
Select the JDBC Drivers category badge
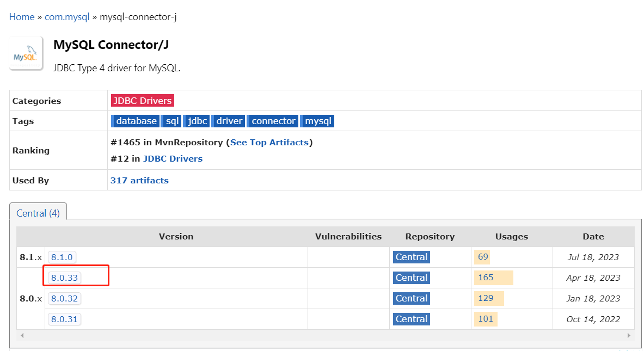(x=143, y=101)
